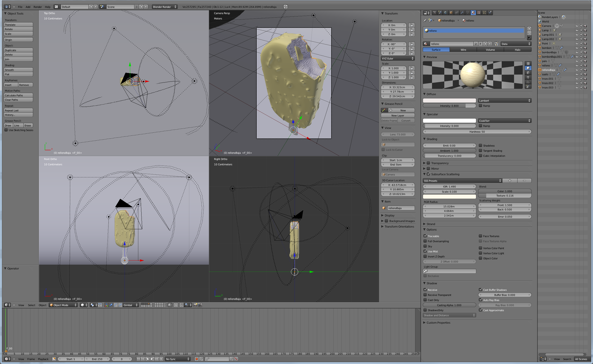Image resolution: width=593 pixels, height=364 pixels.
Task: Switch to the World properties tab
Action: [446, 13]
